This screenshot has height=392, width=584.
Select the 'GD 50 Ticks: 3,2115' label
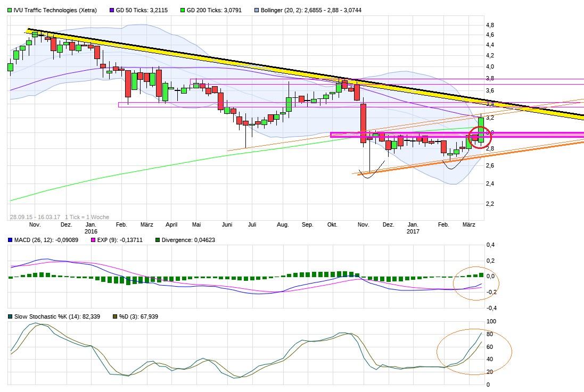(x=142, y=11)
